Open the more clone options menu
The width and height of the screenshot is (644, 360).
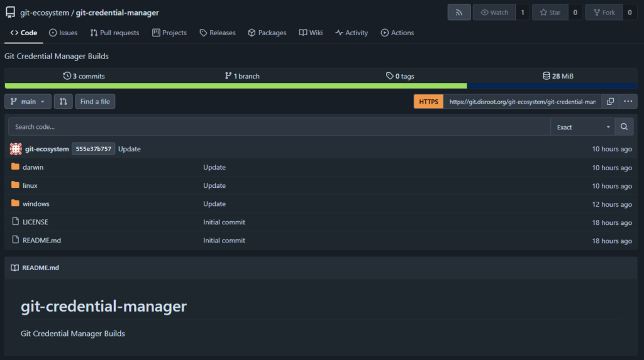[x=628, y=101]
